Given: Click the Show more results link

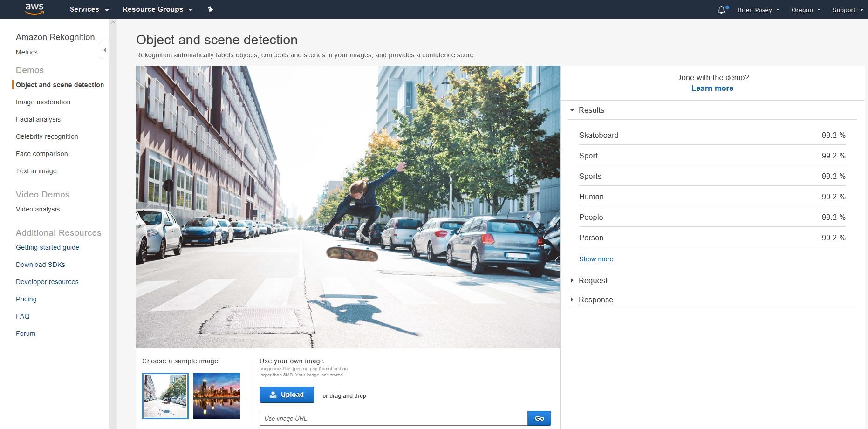Looking at the screenshot, I should (596, 259).
